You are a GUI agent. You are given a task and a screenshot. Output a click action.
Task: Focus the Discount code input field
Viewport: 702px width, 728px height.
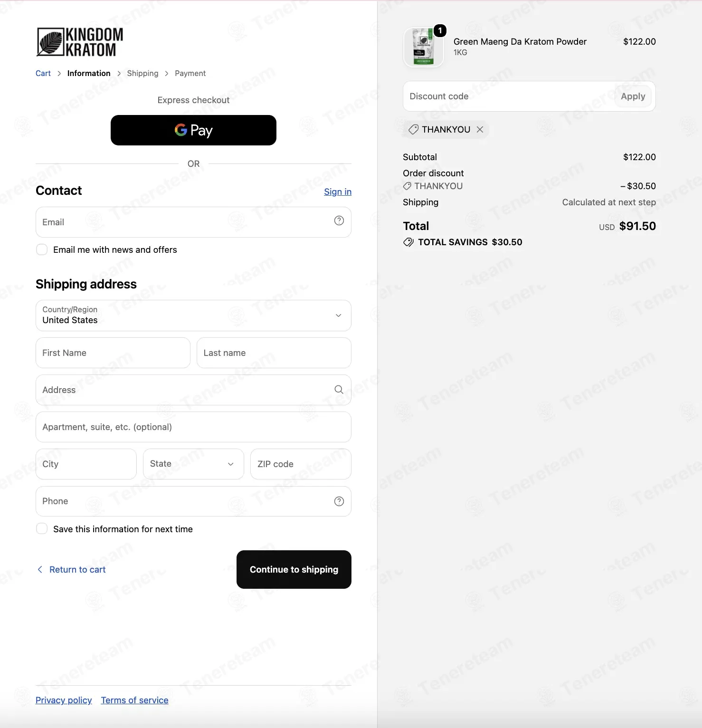[x=508, y=96]
